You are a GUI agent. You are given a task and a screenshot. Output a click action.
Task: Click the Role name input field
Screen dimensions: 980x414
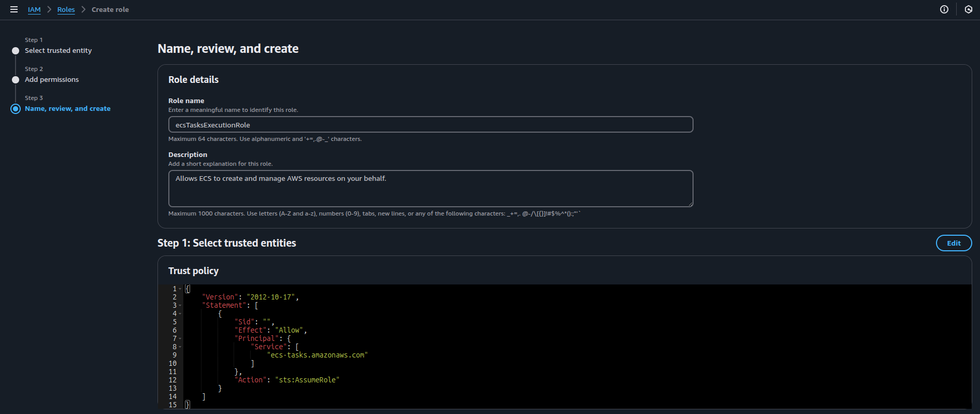(430, 125)
